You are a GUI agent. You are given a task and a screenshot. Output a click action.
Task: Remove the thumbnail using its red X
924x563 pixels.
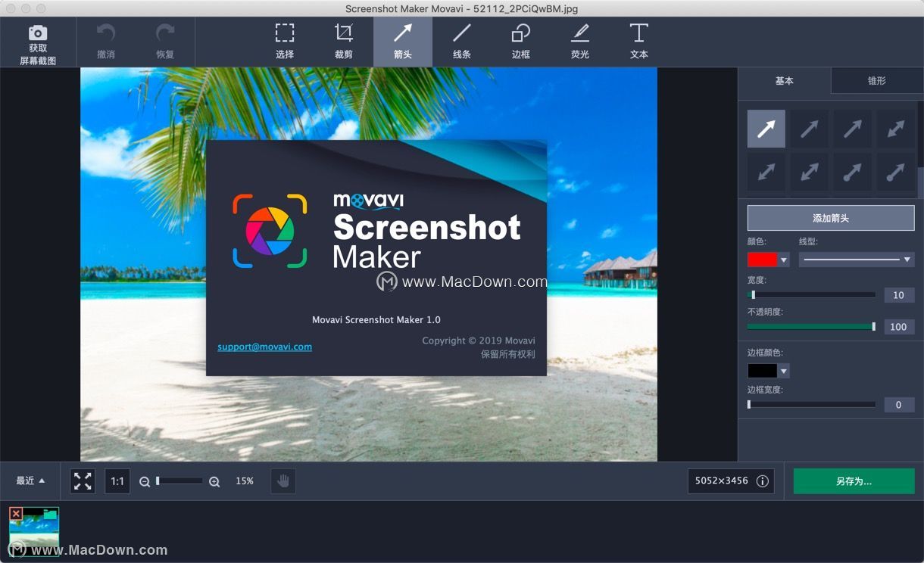(16, 514)
